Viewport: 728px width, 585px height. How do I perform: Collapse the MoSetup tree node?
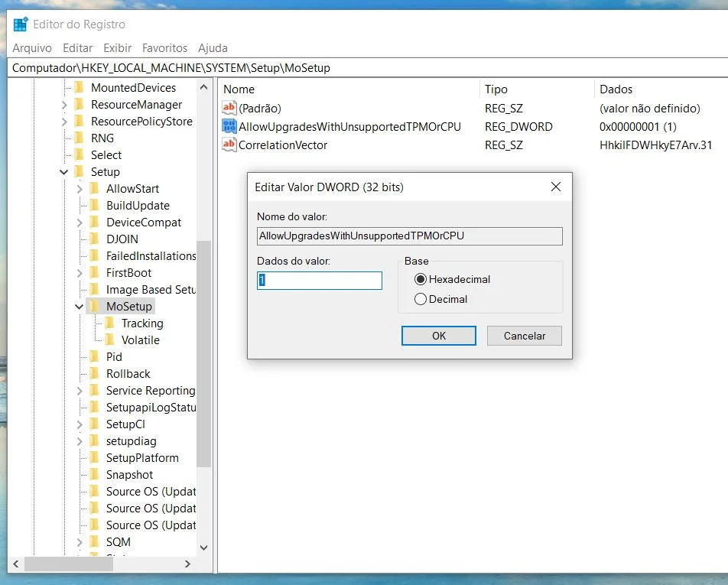tap(80, 307)
